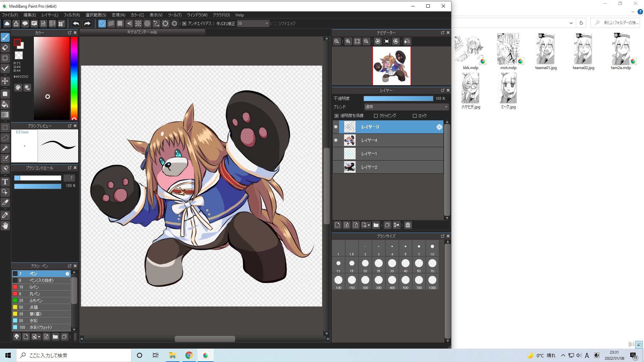
Task: Click the Undo arrow in toolbar
Action: (76, 23)
